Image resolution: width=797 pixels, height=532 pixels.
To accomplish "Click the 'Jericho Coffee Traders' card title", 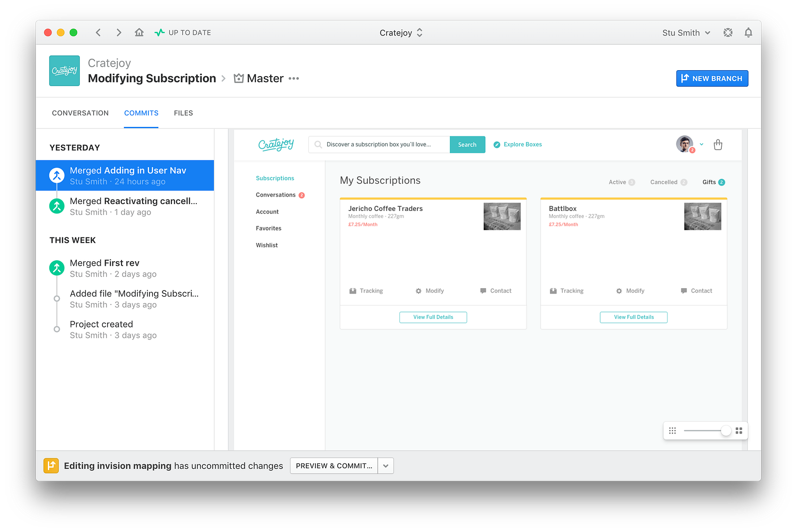I will pos(386,209).
